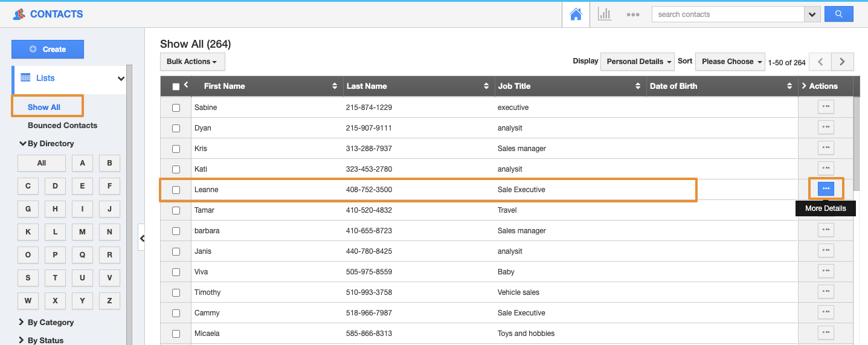Open More Details for Leanne
The height and width of the screenshot is (345, 868).
click(825, 189)
